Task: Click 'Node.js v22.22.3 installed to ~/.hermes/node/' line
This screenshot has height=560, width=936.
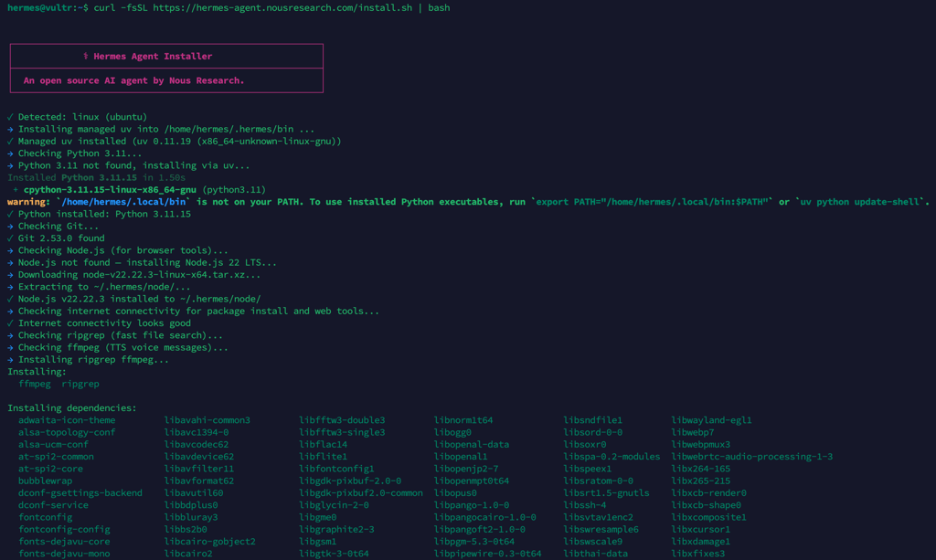Action: (133, 299)
